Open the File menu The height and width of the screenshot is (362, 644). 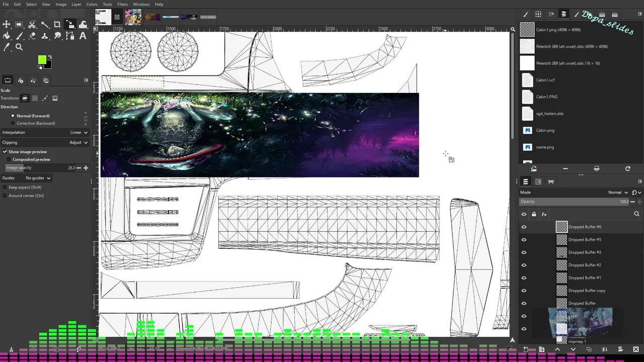6,4
